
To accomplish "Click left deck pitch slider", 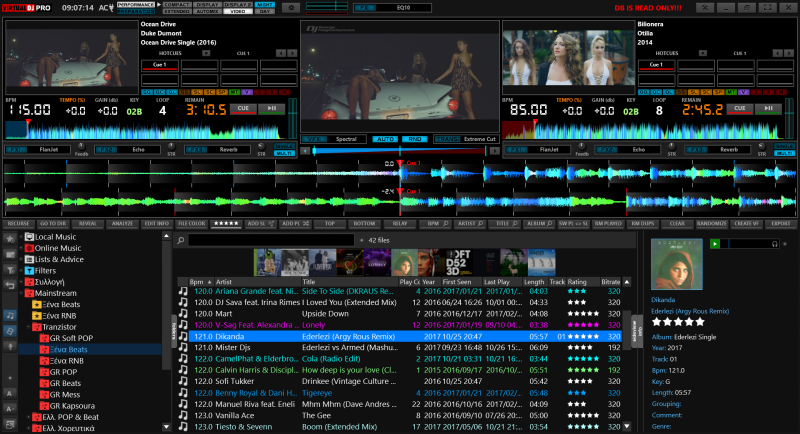I will (292, 117).
